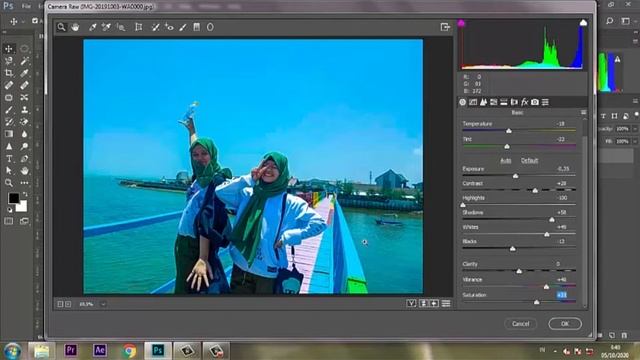The height and width of the screenshot is (360, 640).
Task: Click the foreground color swatch in toolbox
Action: 13,198
